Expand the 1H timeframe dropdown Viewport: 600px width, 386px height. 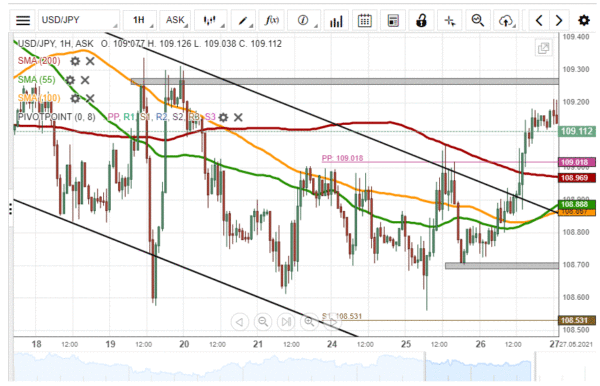click(140, 20)
